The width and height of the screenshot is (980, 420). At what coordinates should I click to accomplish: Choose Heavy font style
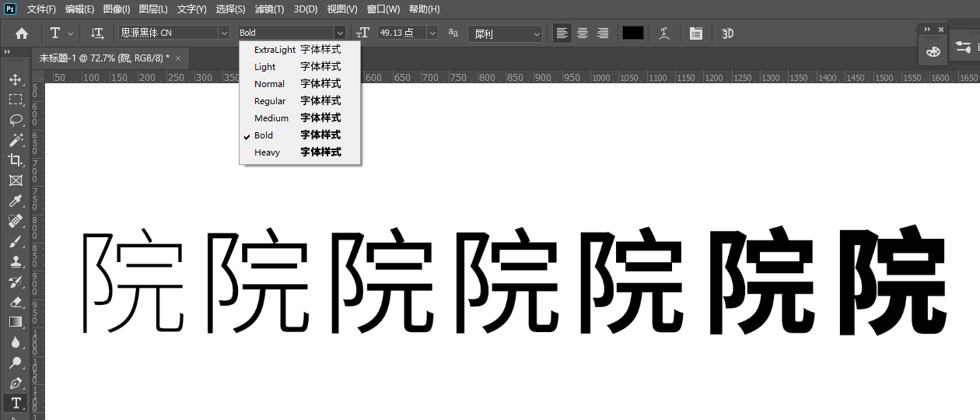click(x=300, y=152)
